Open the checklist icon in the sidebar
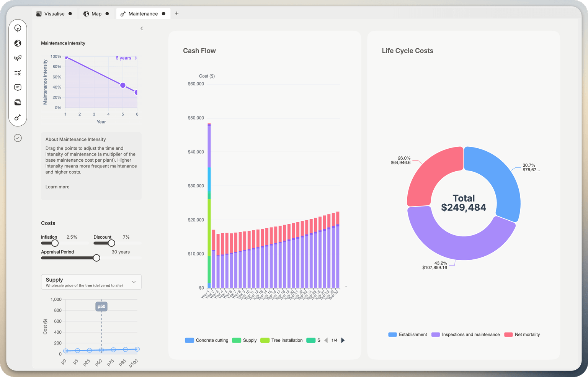 point(18,73)
